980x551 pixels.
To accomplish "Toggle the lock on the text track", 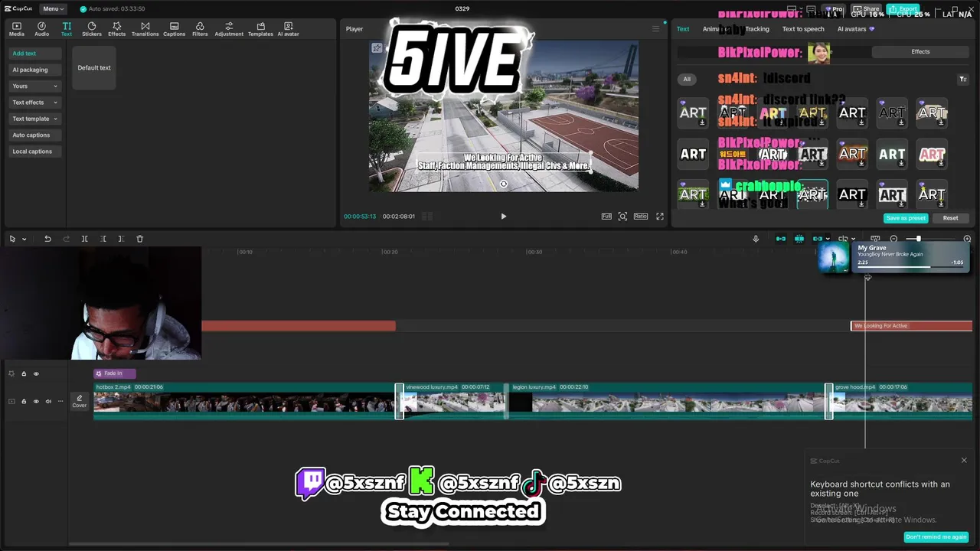I will tap(24, 373).
